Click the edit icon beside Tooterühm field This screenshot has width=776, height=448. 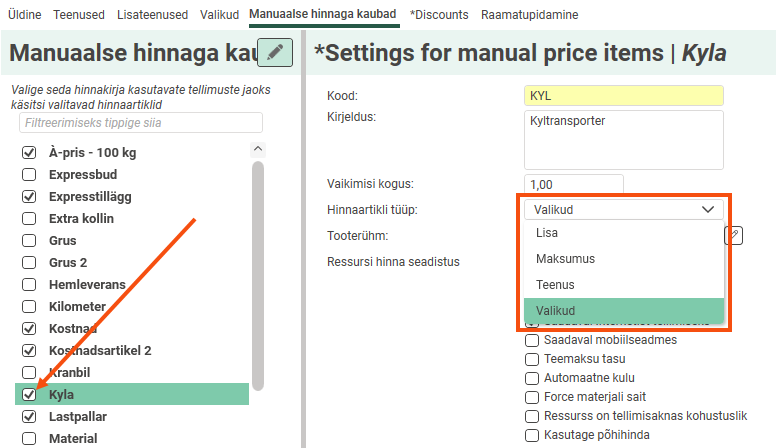(x=733, y=235)
